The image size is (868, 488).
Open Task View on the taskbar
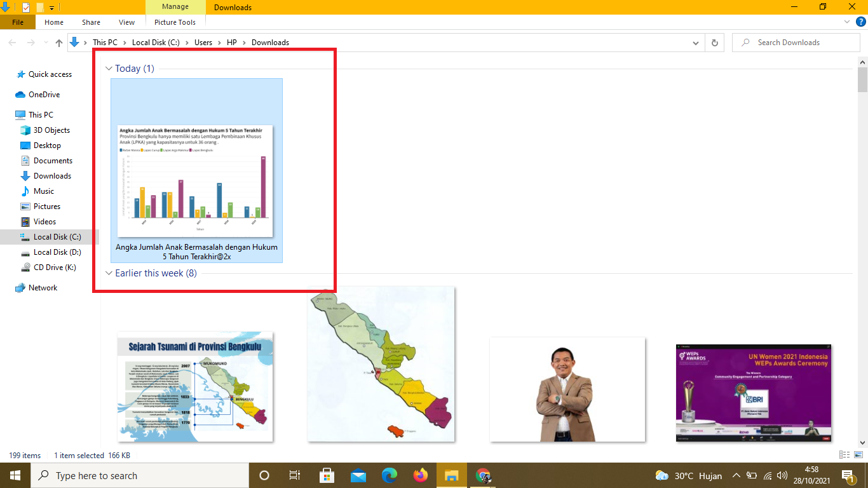point(295,475)
